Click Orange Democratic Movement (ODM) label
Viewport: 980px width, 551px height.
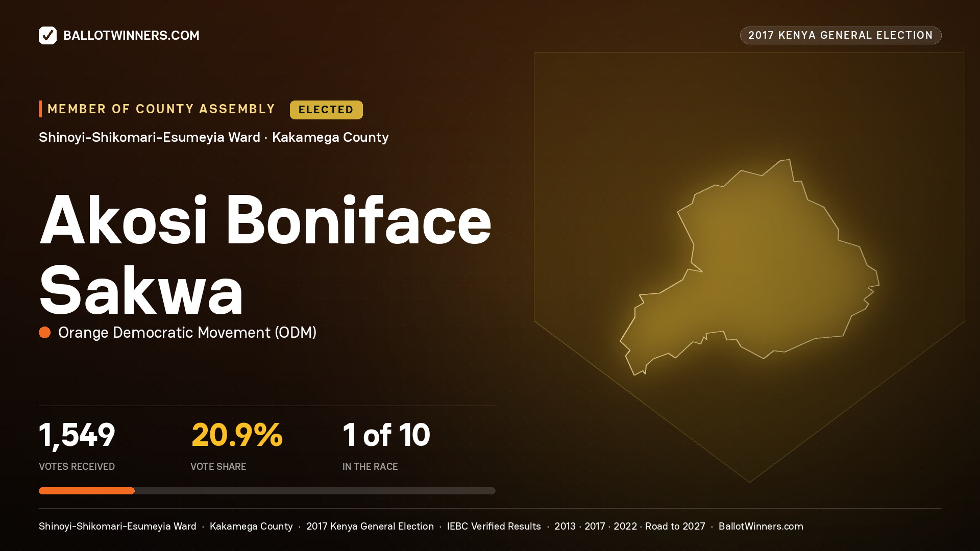[187, 333]
